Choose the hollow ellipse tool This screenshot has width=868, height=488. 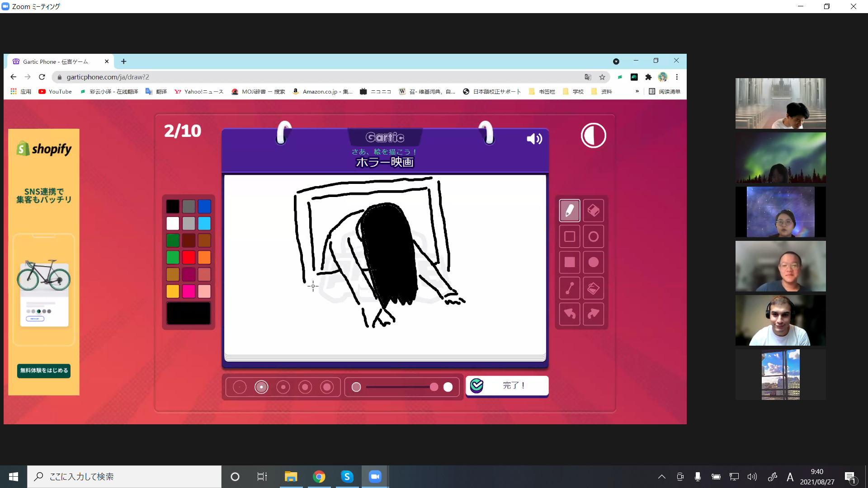[x=594, y=236]
